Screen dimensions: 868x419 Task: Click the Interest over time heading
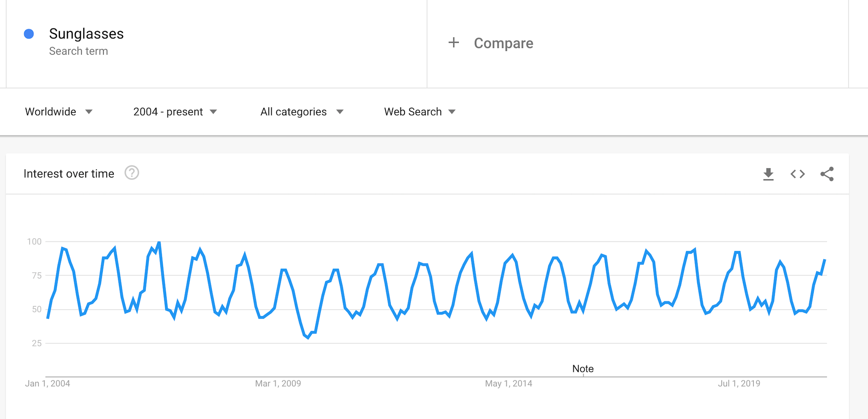pyautogui.click(x=69, y=174)
